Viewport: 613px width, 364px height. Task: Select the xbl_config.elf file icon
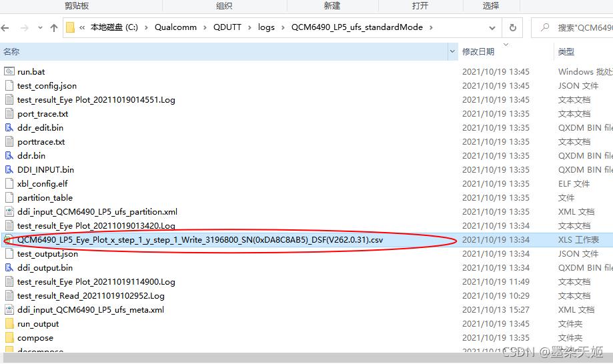(x=9, y=183)
